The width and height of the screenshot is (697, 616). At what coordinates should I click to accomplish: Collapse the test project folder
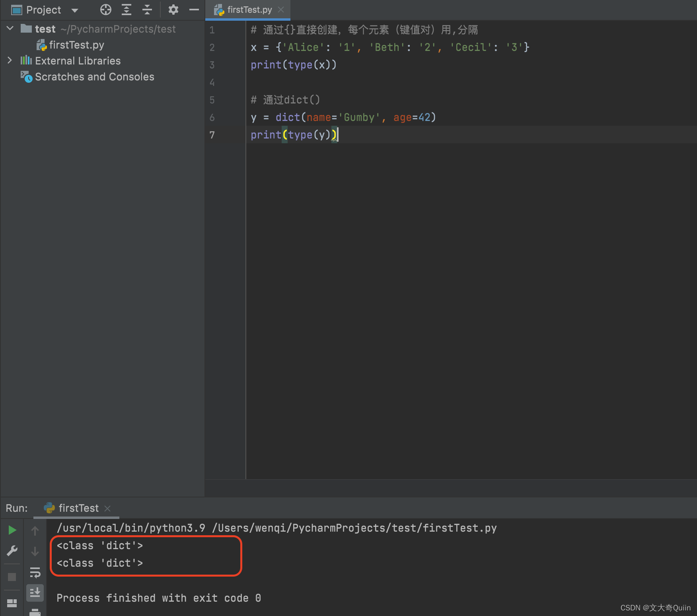[x=10, y=28]
